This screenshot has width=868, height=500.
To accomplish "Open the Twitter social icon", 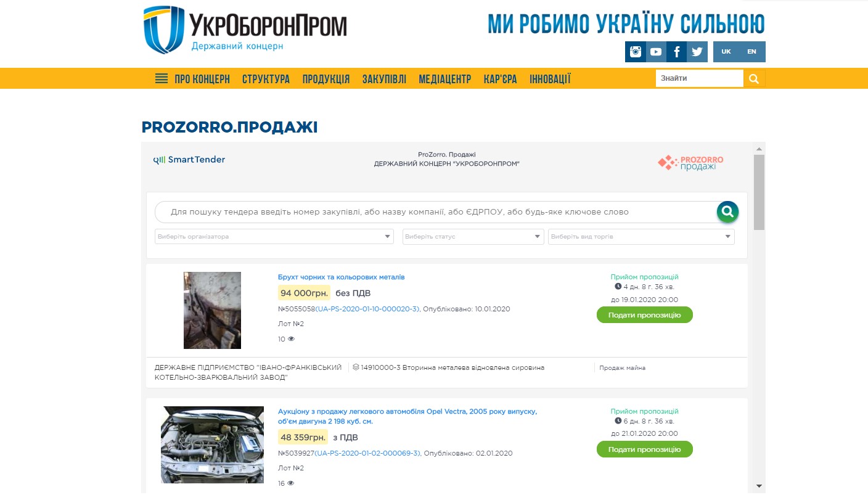I will pyautogui.click(x=697, y=52).
